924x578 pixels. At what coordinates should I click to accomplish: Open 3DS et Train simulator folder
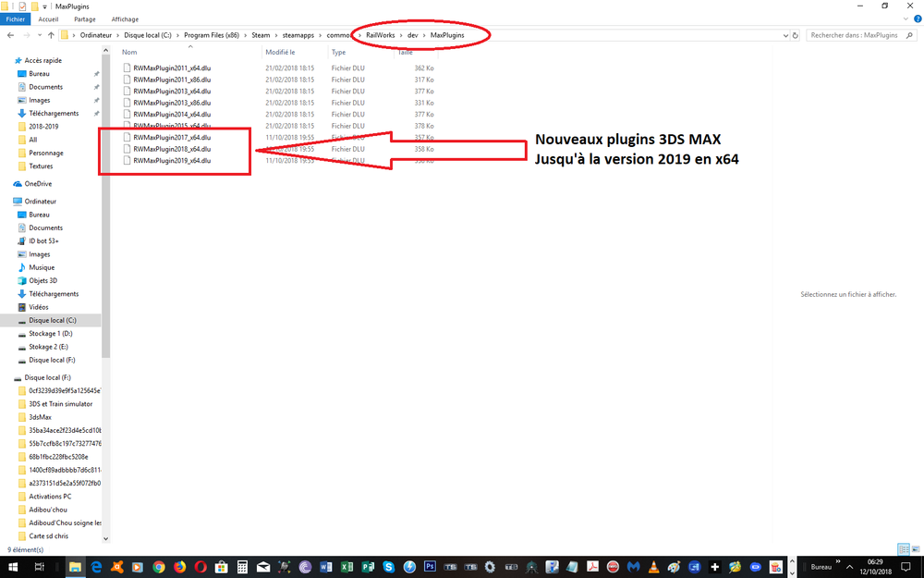point(60,404)
